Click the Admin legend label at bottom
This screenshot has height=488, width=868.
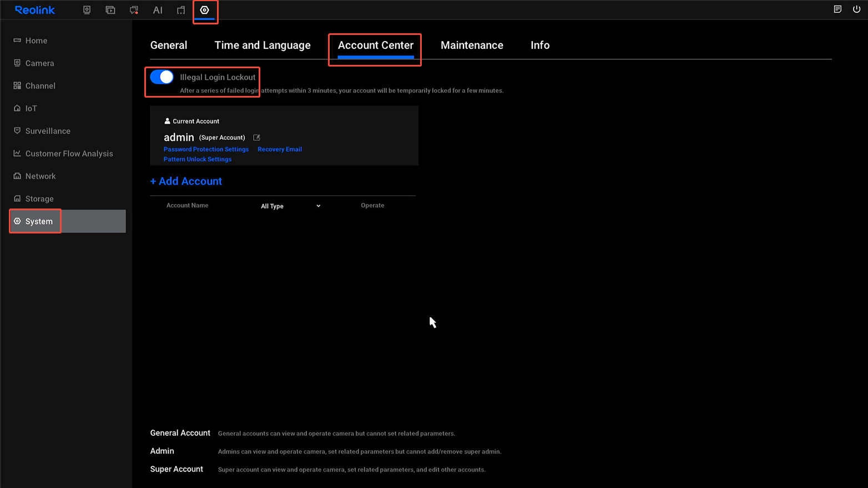point(162,451)
